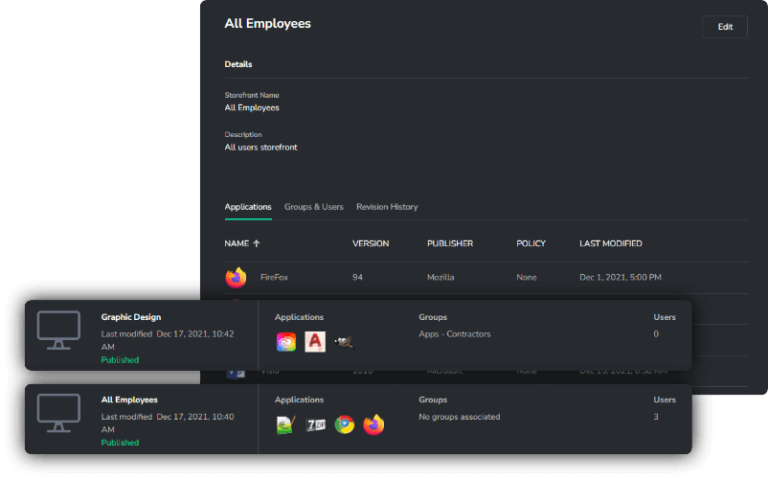Sort by the NAME column arrow

(x=256, y=243)
